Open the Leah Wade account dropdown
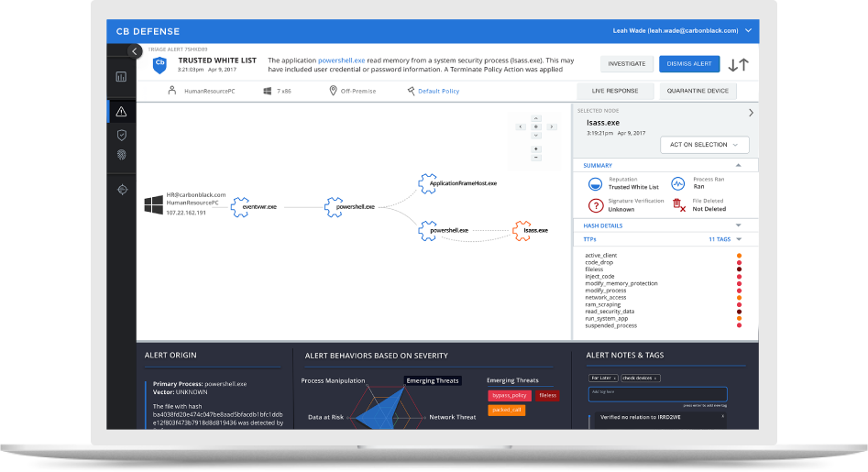The width and height of the screenshot is (868, 472). [x=749, y=31]
